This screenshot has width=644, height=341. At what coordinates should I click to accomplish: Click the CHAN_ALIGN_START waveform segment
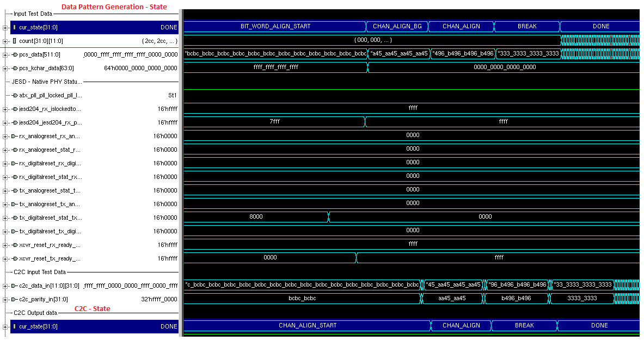pyautogui.click(x=307, y=325)
